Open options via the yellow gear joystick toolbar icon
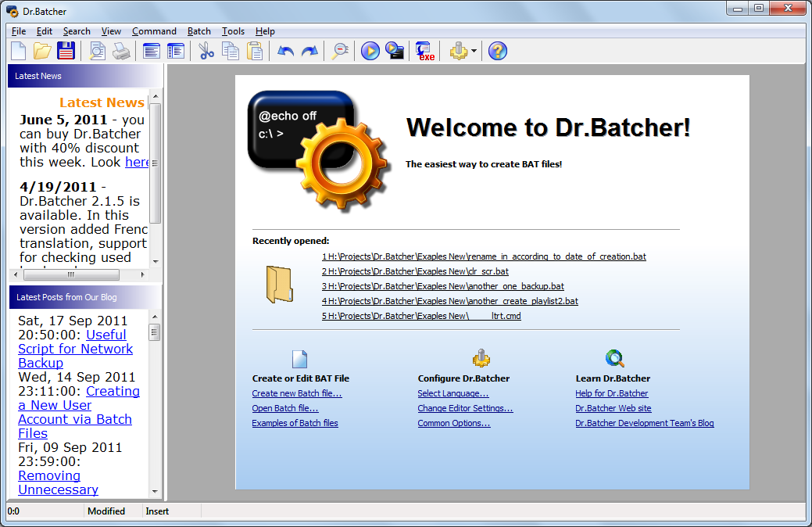Screen dimensions: 812x527 point(459,51)
